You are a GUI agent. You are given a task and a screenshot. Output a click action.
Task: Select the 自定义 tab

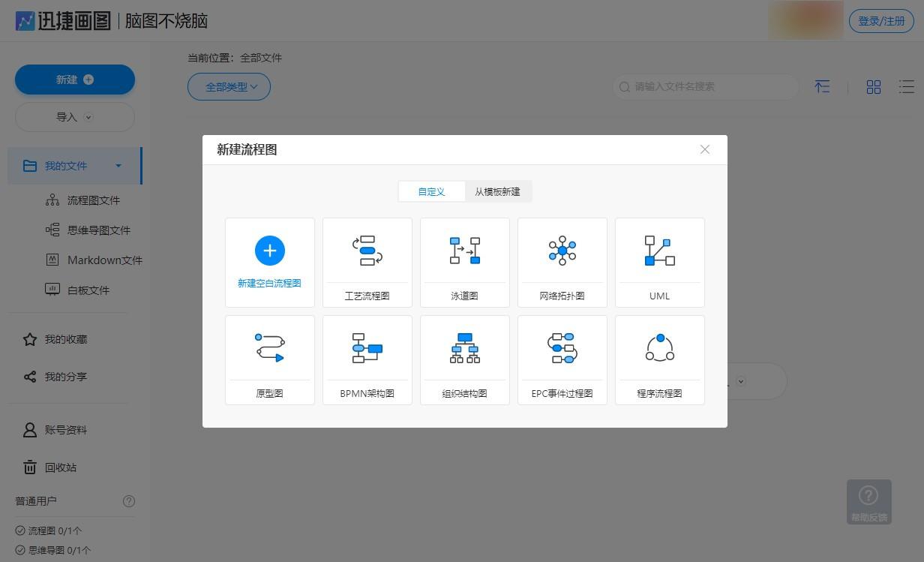coord(431,191)
